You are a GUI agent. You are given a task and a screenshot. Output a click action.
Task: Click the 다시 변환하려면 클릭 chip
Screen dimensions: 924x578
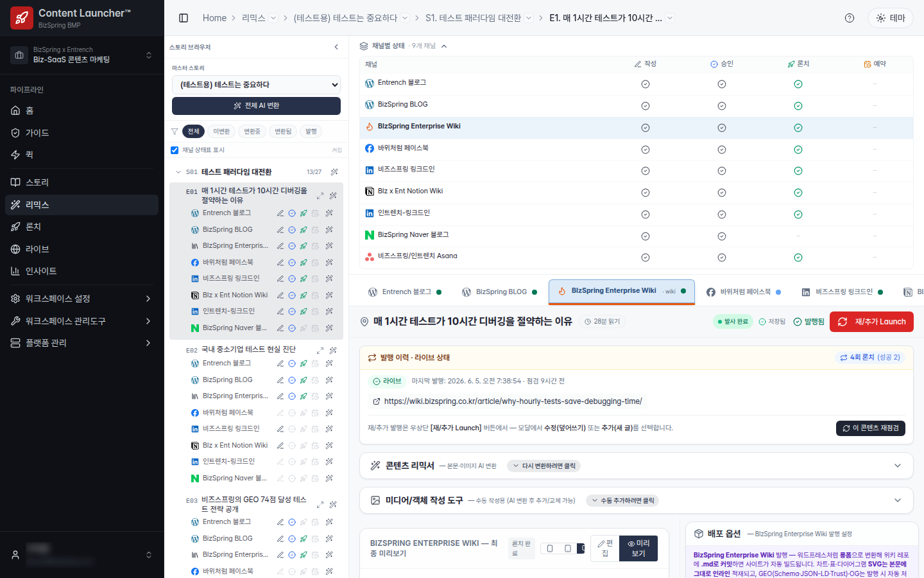543,466
